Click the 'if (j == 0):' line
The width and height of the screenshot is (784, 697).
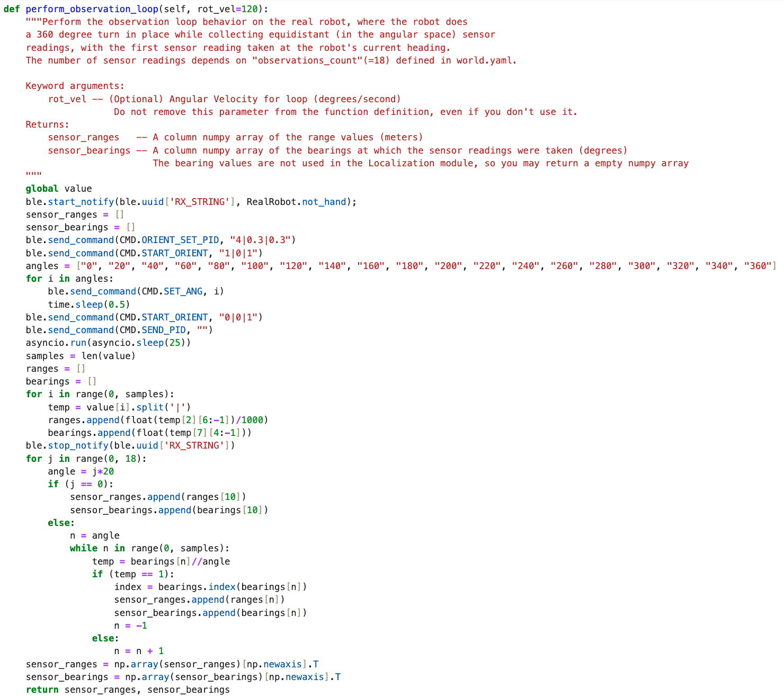(x=81, y=484)
